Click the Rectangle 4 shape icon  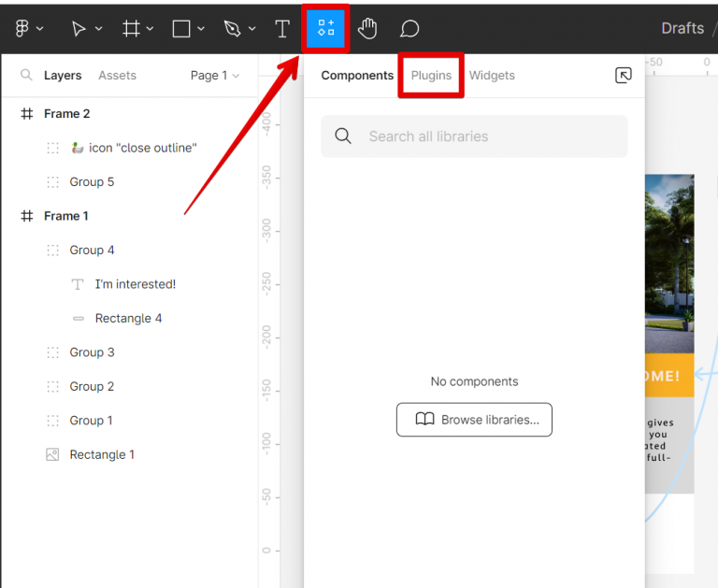tap(79, 318)
